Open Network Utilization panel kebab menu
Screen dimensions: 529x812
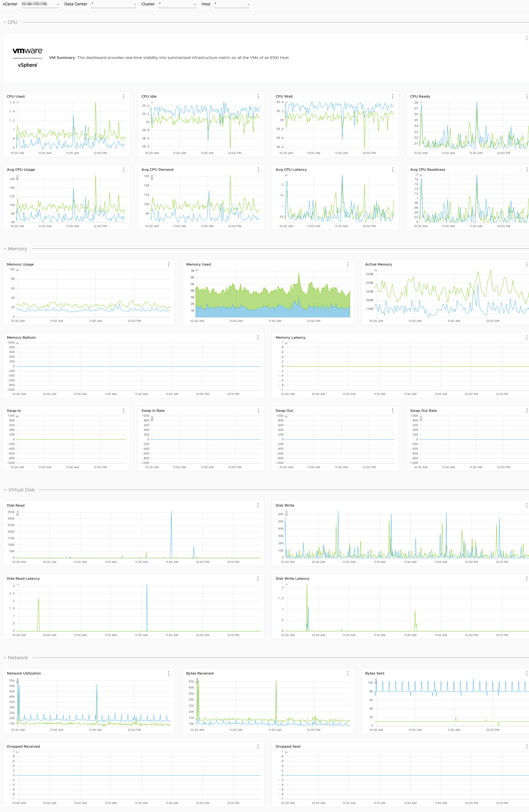[x=168, y=673]
